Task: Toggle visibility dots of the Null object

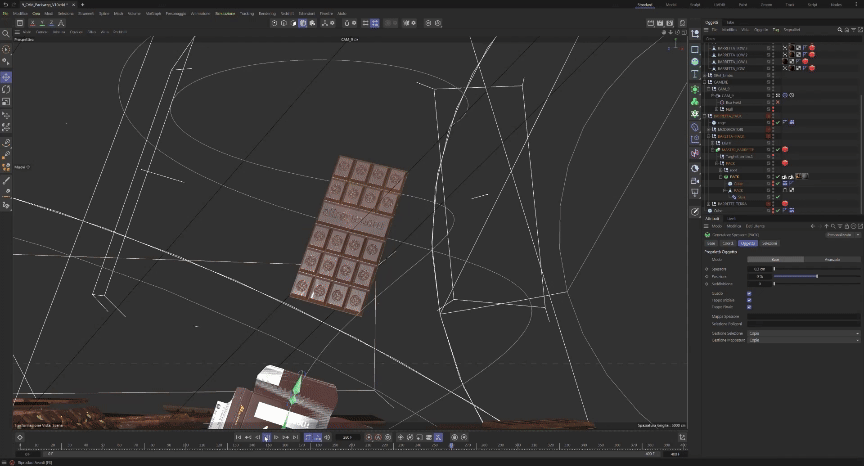Action: pyautogui.click(x=773, y=109)
